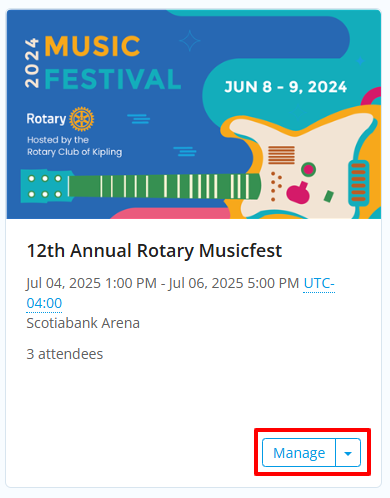390x498 pixels.
Task: Click the yellow MUSIC heading
Action: [92, 46]
